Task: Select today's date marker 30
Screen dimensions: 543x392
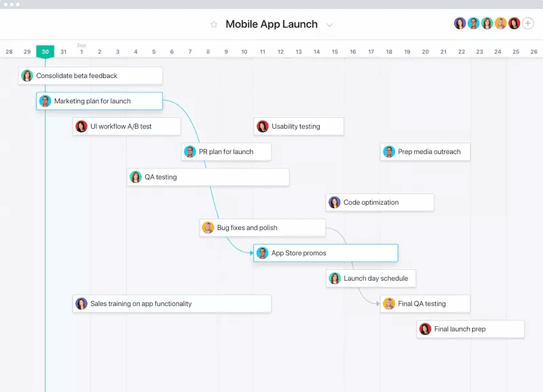Action: [45, 52]
